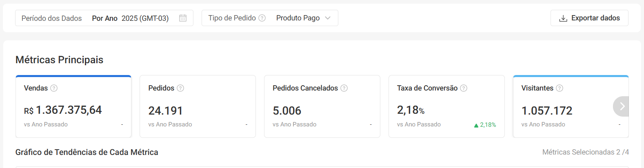Click the help icon beside Pedidos
Image resolution: width=644 pixels, height=168 pixels.
click(180, 88)
